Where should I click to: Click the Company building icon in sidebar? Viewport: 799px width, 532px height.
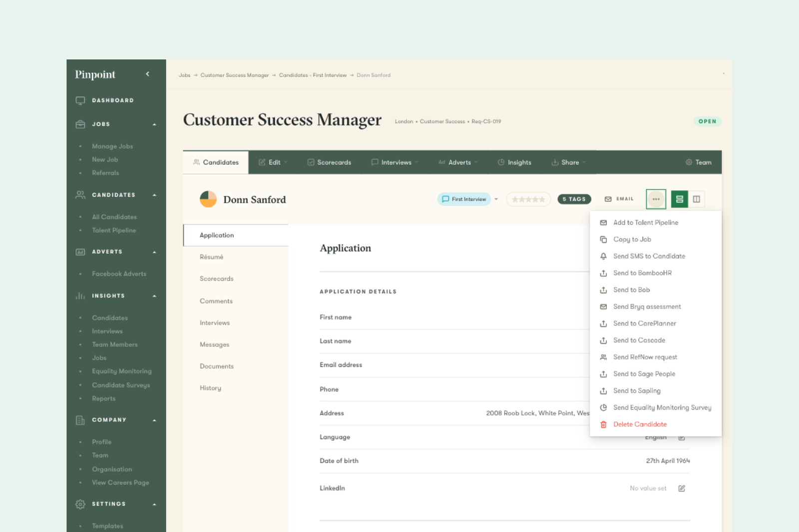pos(80,420)
